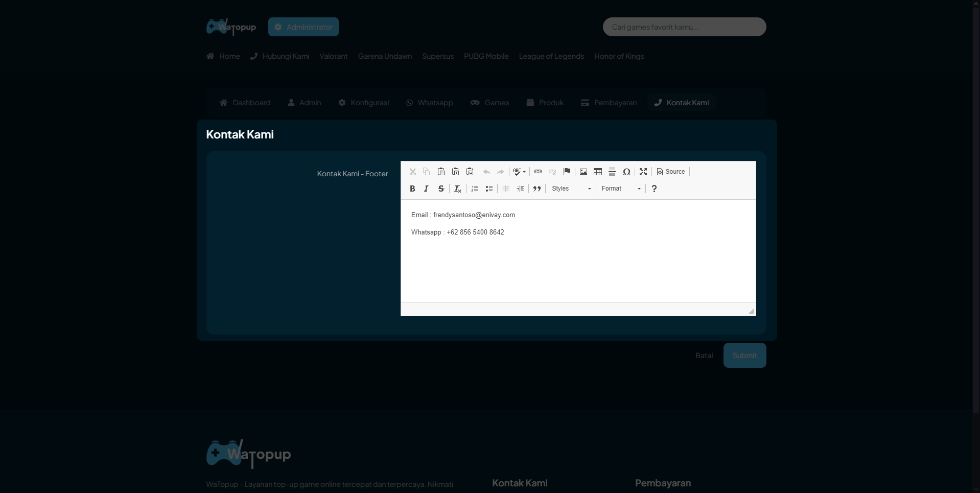Click Paste as plain text icon
980x493 pixels.
[455, 172]
